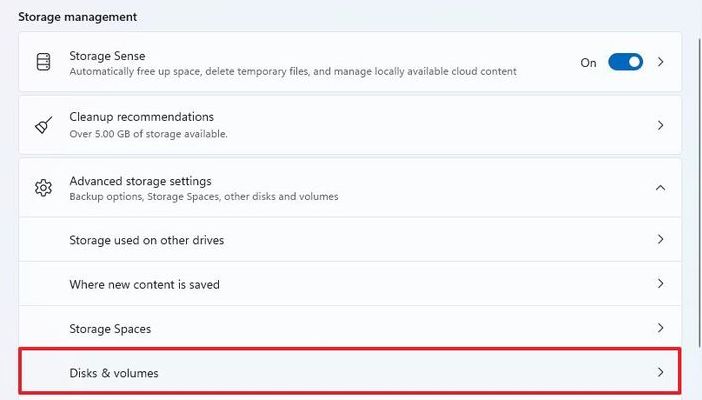Click the Storage Spaces row chevron

coord(660,328)
